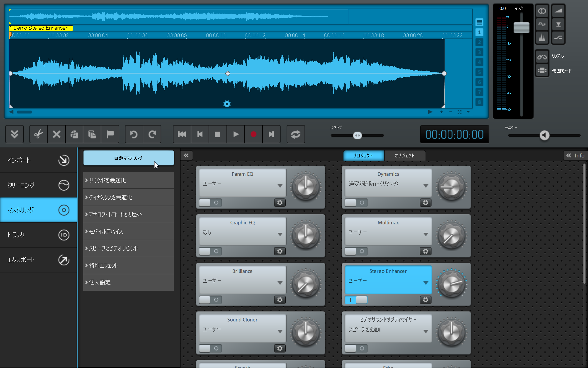Toggle Dynamics effect on
This screenshot has width=588, height=368.
[x=356, y=203]
